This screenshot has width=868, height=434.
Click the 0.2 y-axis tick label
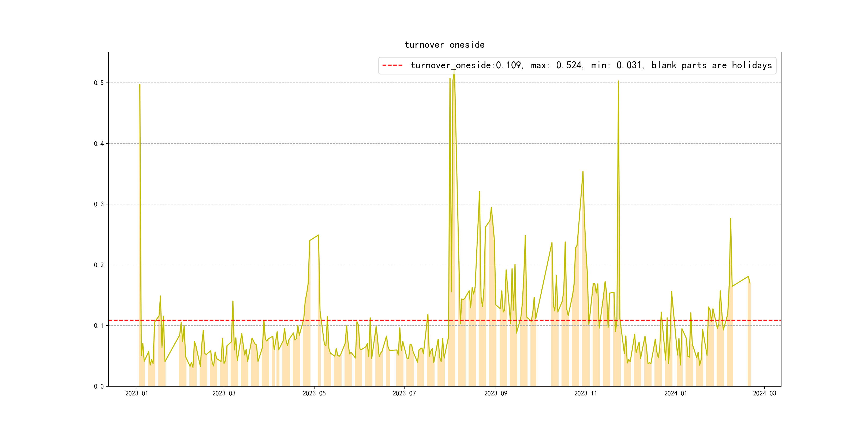[x=99, y=265]
